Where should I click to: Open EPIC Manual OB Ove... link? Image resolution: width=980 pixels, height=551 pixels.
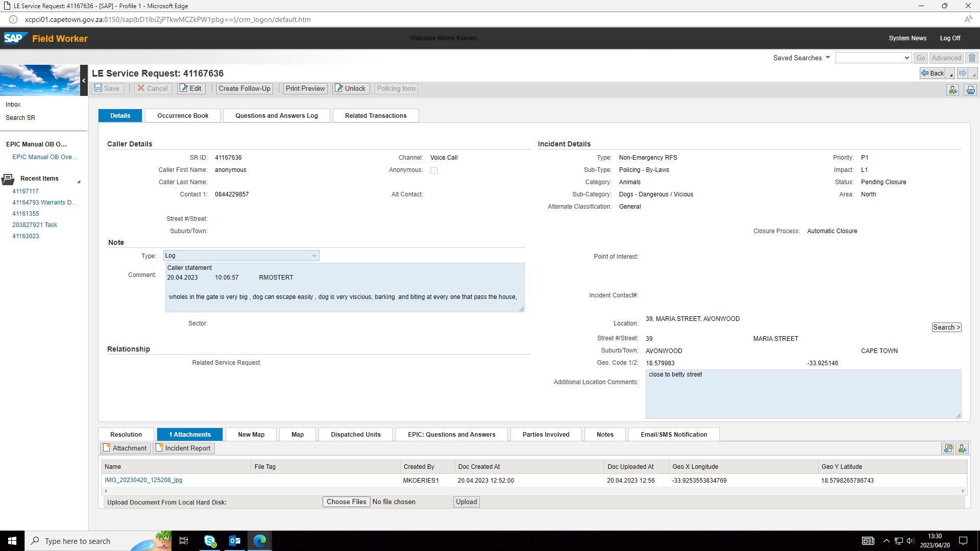pyautogui.click(x=45, y=157)
